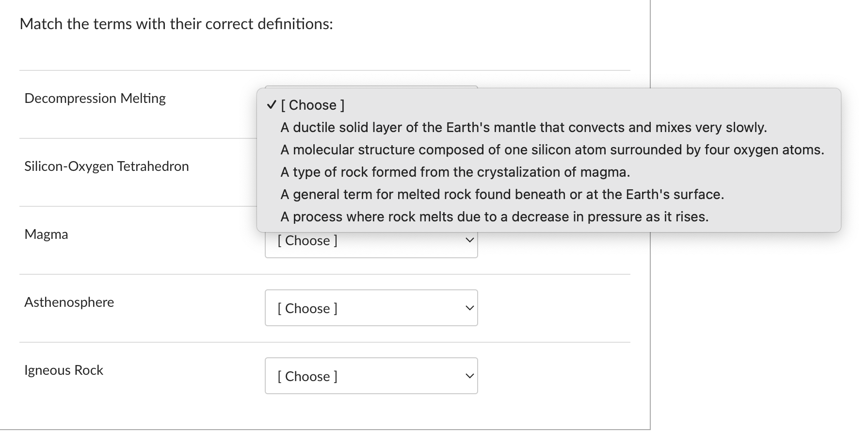Click the Igneous Rock dropdown chevron arrow
This screenshot has height=434, width=868.
click(x=469, y=376)
